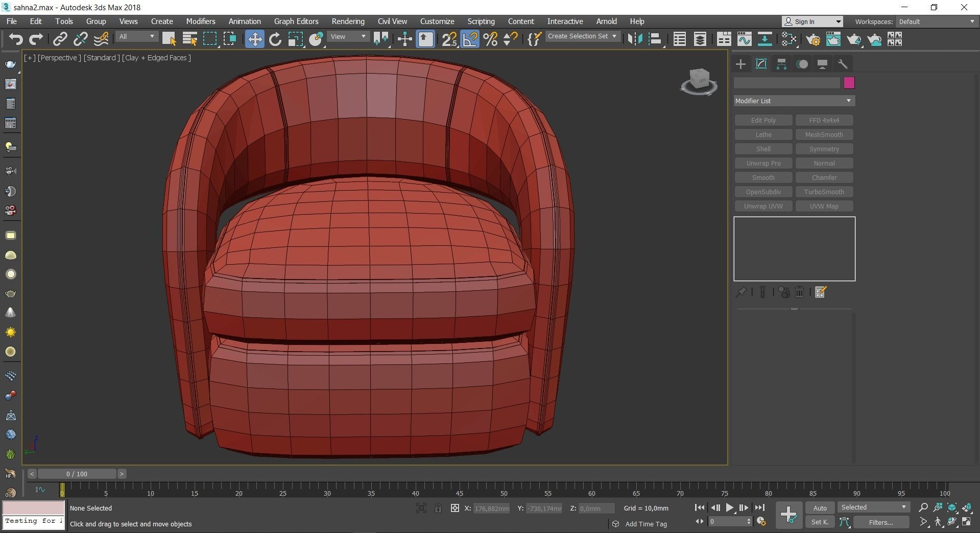Open the Rectangular Selection Region flyout
Image resolution: width=980 pixels, height=533 pixels.
coord(210,39)
